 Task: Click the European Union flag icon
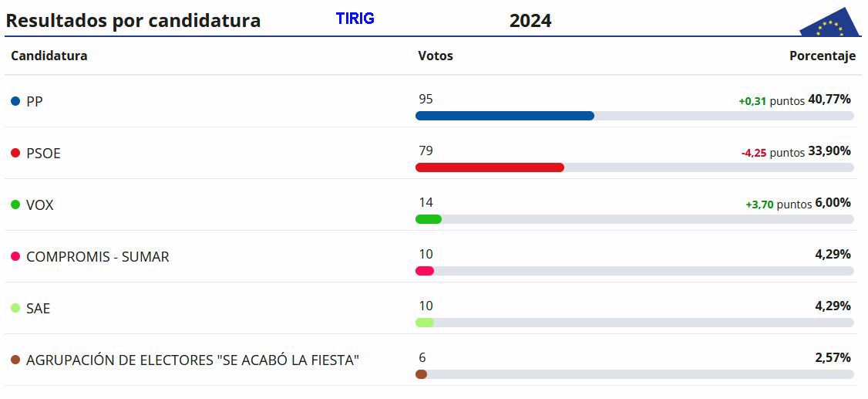coord(830,23)
